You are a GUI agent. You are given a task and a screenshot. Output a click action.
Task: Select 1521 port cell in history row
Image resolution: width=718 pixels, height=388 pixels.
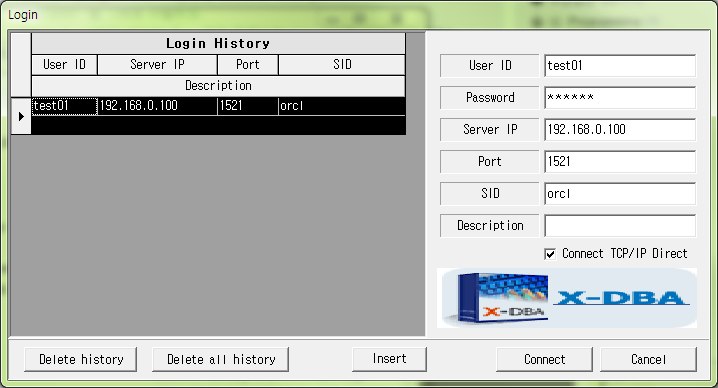pos(248,106)
